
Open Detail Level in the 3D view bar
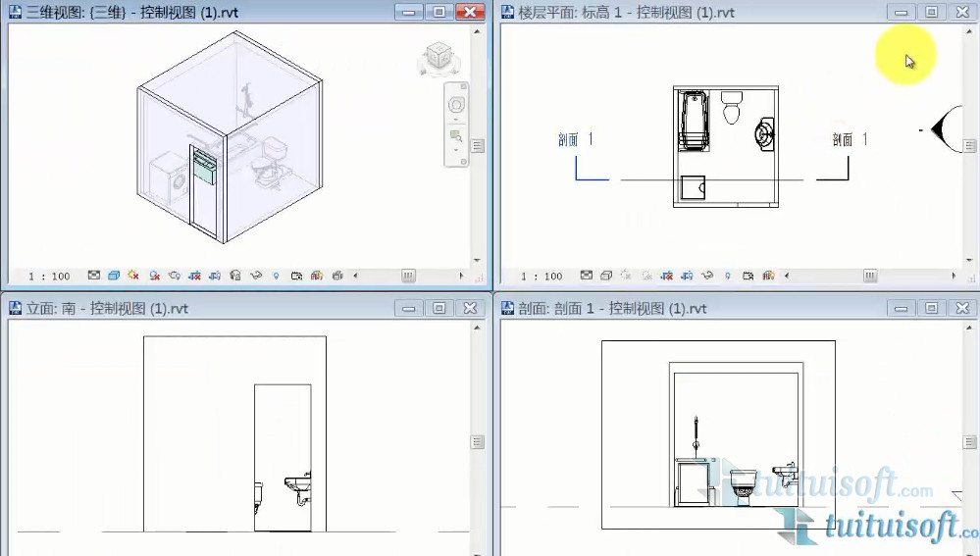pos(94,275)
